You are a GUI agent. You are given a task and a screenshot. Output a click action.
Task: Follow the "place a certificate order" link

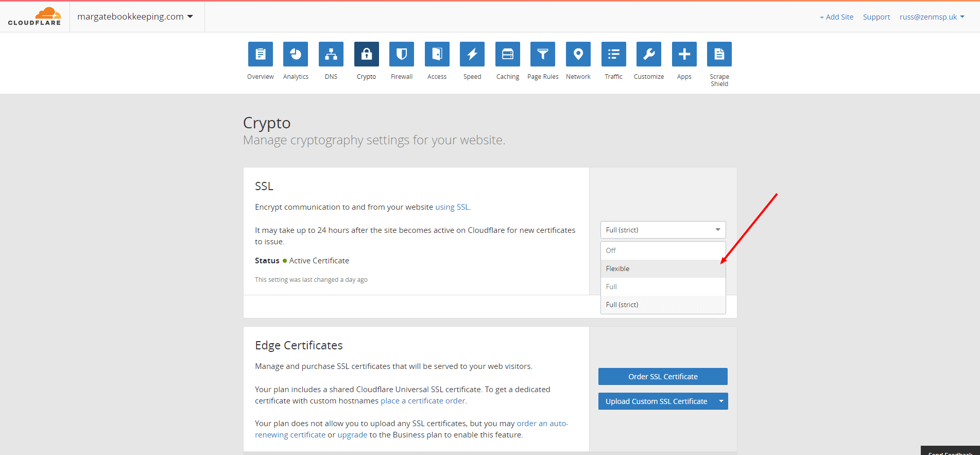[x=423, y=401]
